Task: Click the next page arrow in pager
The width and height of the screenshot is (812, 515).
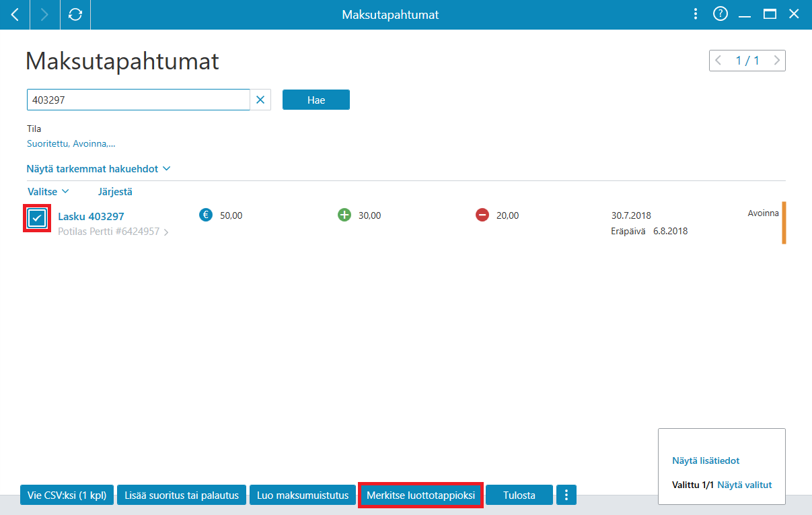Action: coord(777,61)
